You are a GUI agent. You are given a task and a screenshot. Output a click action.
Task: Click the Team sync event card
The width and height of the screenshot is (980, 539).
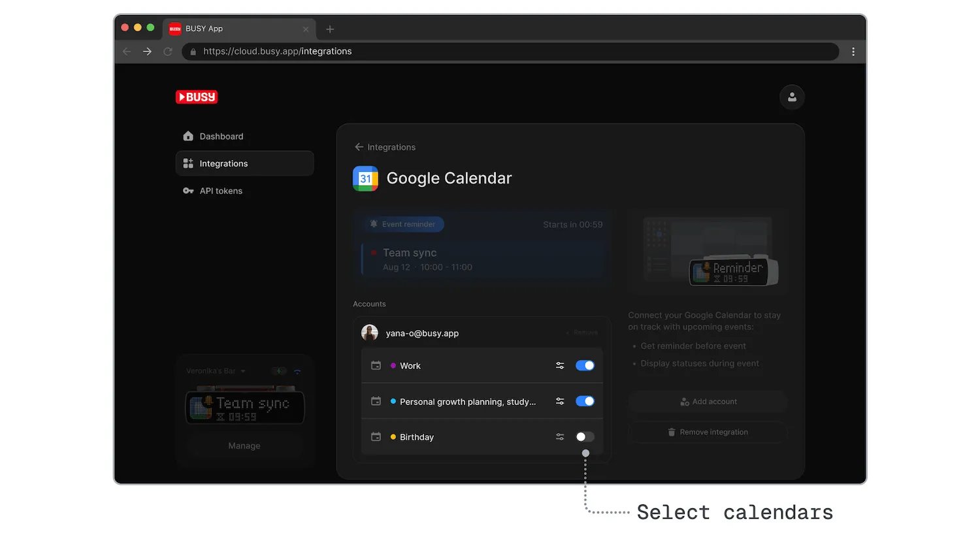[482, 259]
